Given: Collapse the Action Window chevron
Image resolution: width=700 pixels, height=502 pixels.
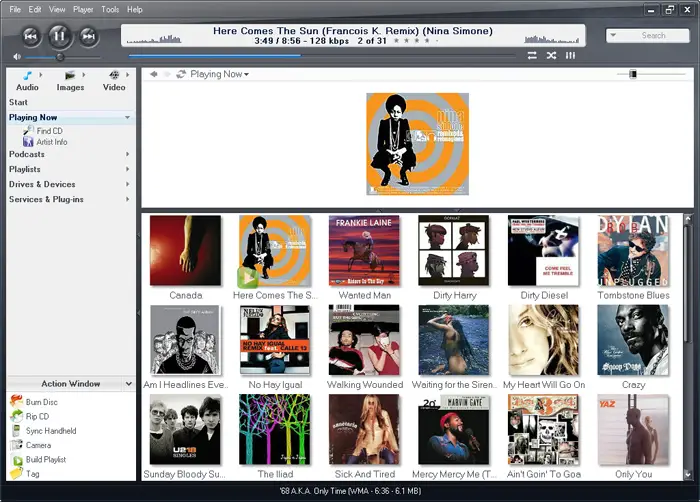Looking at the screenshot, I should (x=129, y=384).
